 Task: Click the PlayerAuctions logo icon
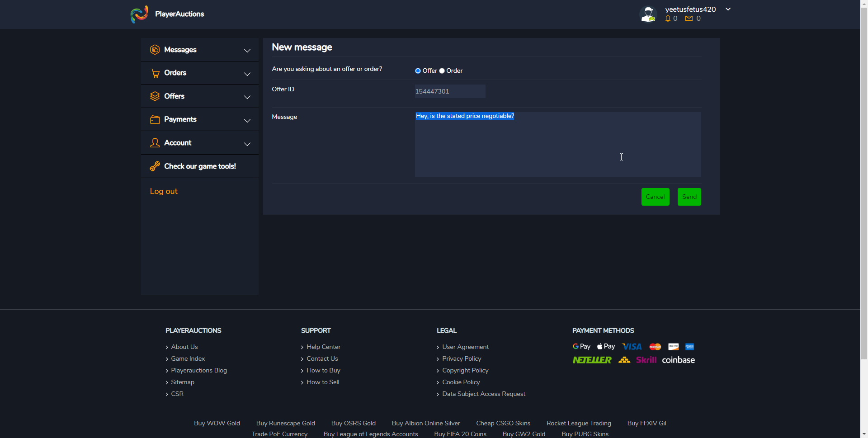pyautogui.click(x=139, y=14)
